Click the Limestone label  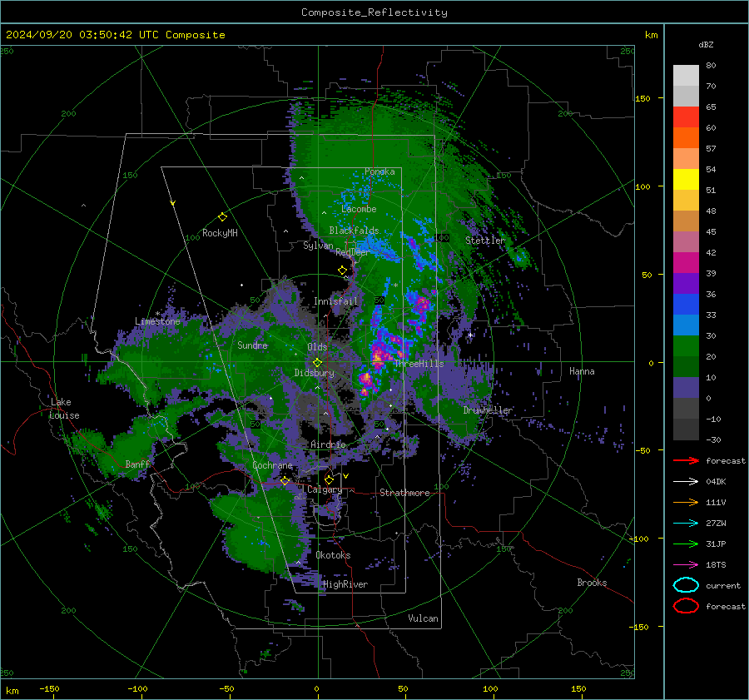[x=157, y=321]
